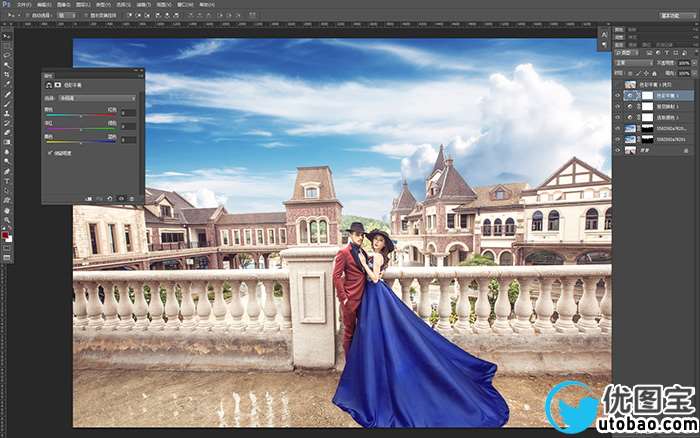Click the foreground color swatch
Viewport: 700px width, 438px height.
[5, 235]
